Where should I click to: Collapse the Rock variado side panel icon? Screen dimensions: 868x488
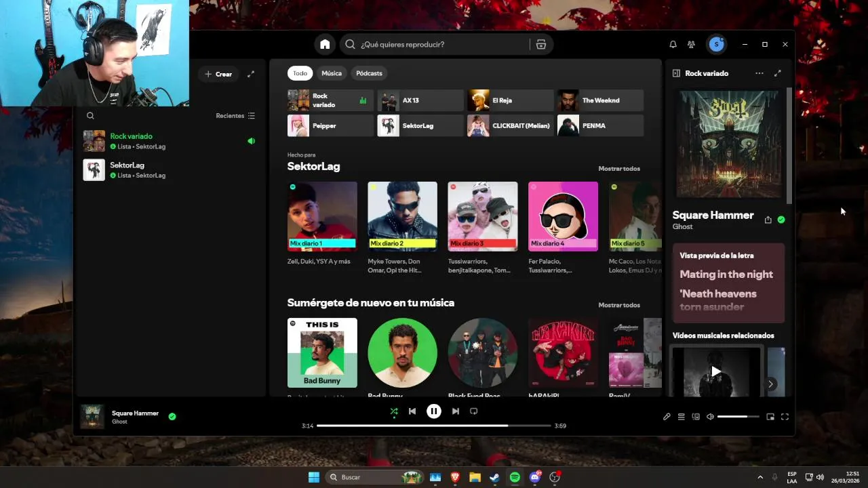click(676, 73)
